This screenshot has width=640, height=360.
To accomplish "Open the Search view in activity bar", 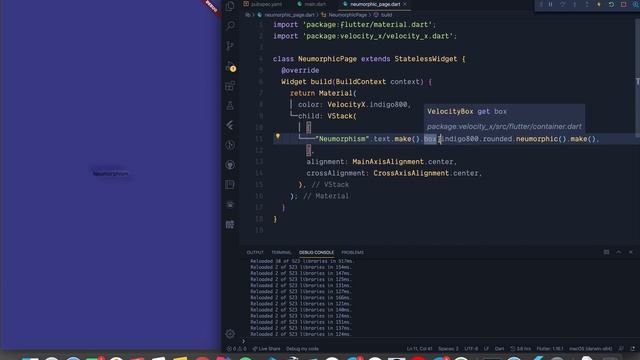I will point(230,26).
